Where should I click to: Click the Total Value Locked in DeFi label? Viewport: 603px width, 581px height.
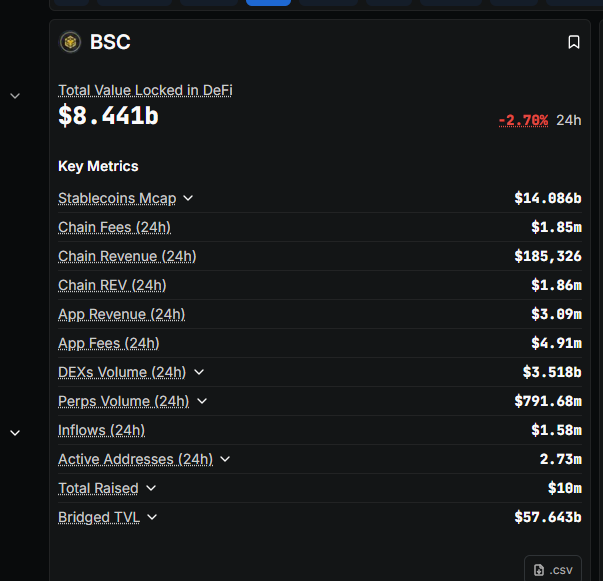[x=145, y=90]
